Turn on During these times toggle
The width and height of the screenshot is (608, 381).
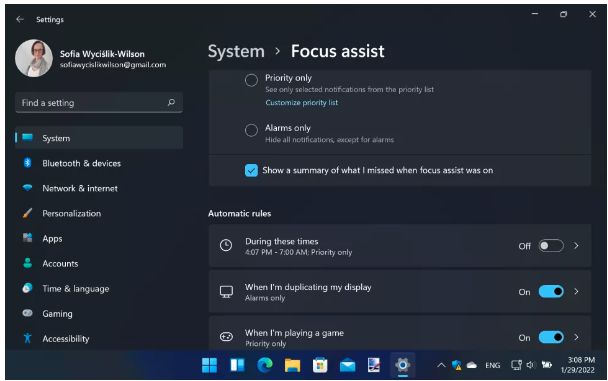click(x=551, y=246)
